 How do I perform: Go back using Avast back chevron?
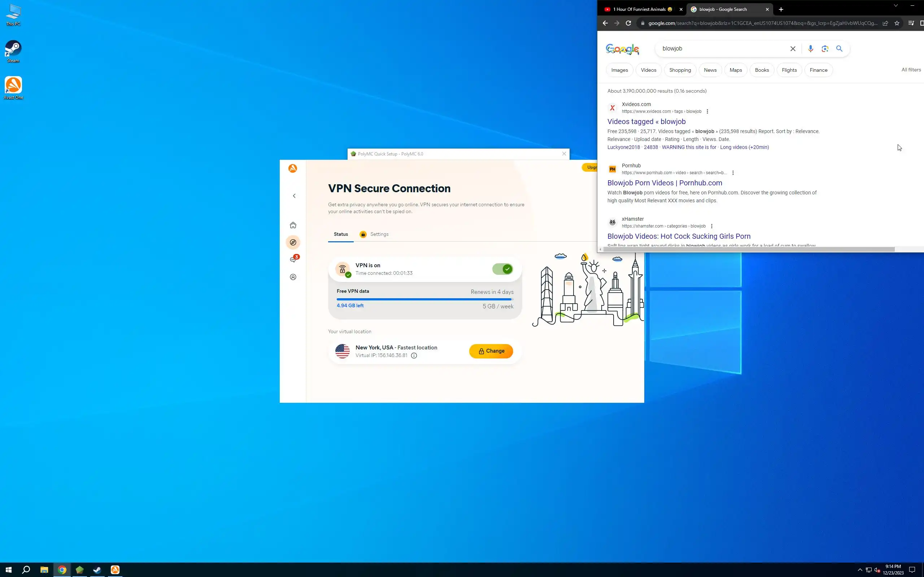294,196
